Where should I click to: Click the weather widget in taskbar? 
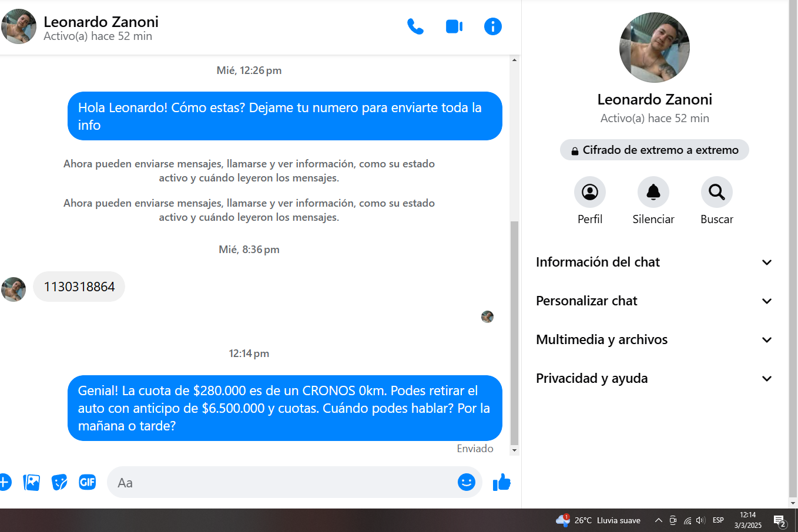pos(598,520)
